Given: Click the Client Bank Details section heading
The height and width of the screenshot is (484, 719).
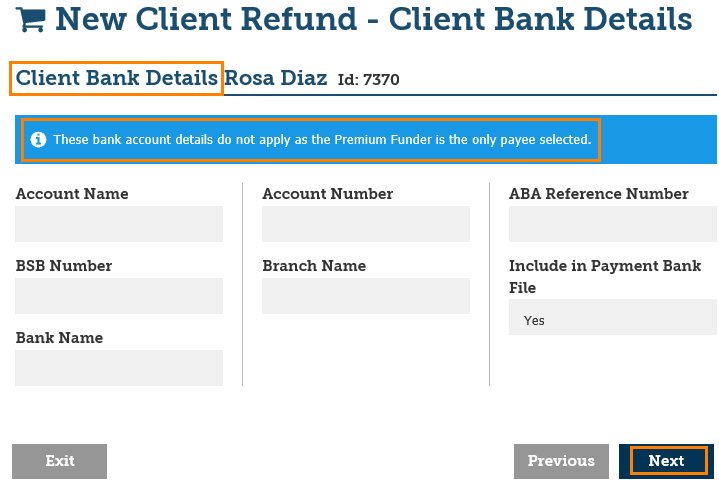Looking at the screenshot, I should tap(116, 78).
